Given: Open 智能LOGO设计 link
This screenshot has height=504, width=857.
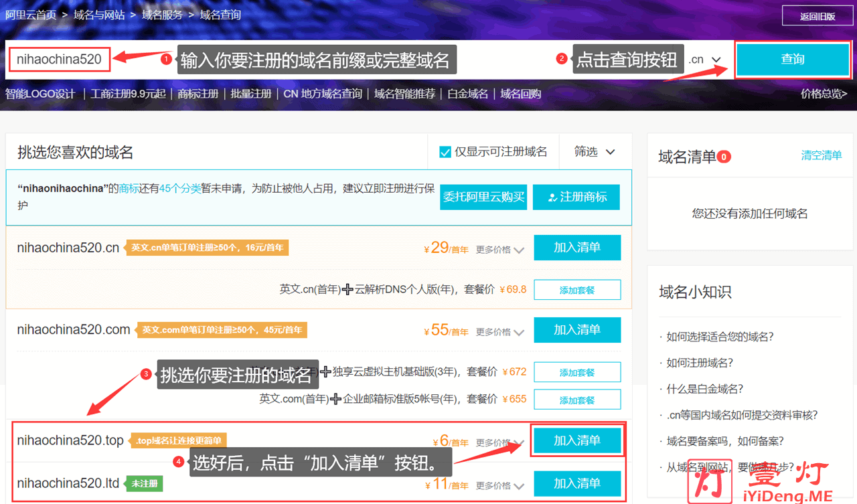Looking at the screenshot, I should click(40, 94).
